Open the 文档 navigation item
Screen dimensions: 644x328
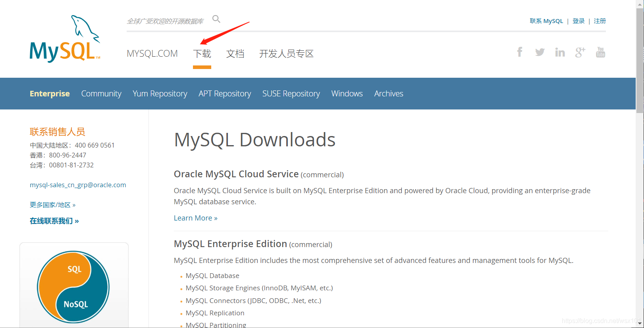click(235, 54)
